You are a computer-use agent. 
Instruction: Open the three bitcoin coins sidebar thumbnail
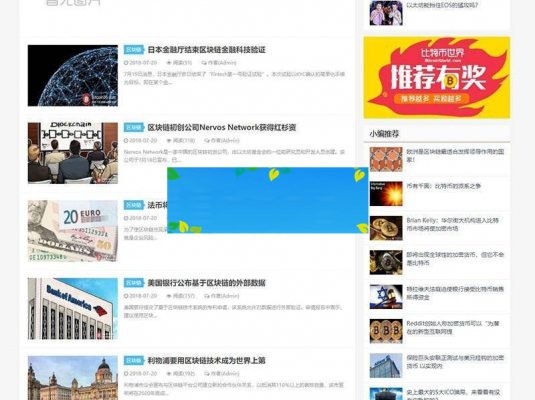pyautogui.click(x=386, y=331)
